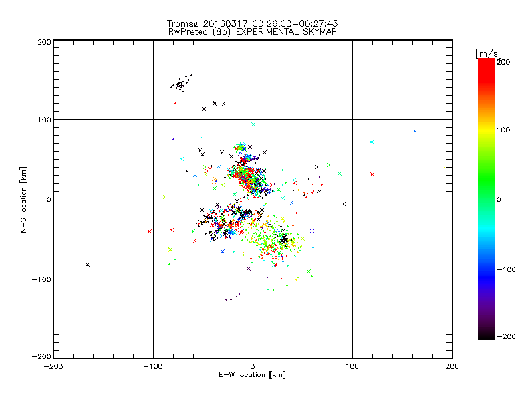This screenshot has width=532, height=399.
Task: Click the -100 label beside the colorbar
Action: (x=506, y=270)
